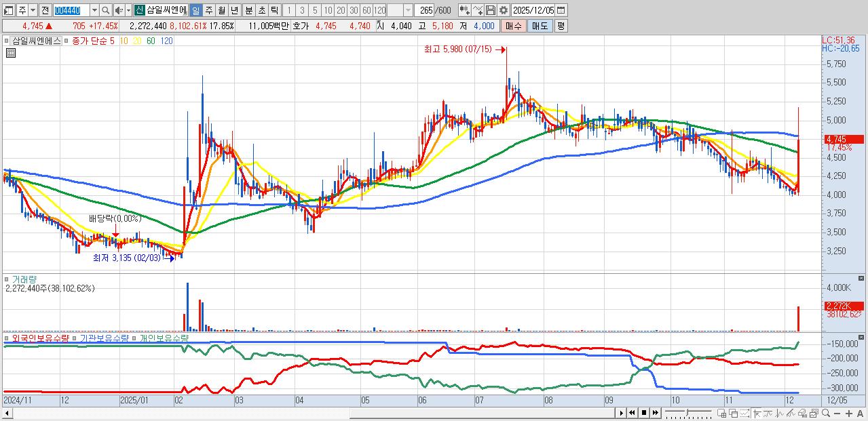Click the magnifier zoom icon in bottom toolbar
Viewport: 868px width, 421px height.
tap(826, 414)
